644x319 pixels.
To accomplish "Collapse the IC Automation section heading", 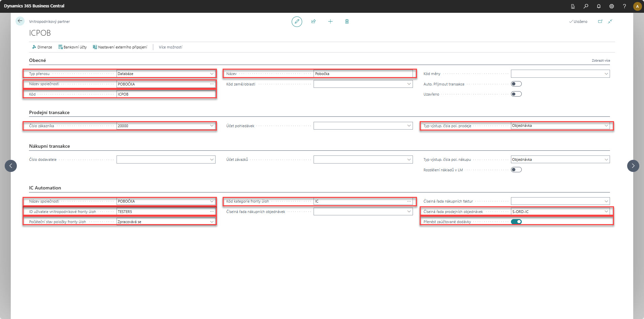I will tap(45, 188).
